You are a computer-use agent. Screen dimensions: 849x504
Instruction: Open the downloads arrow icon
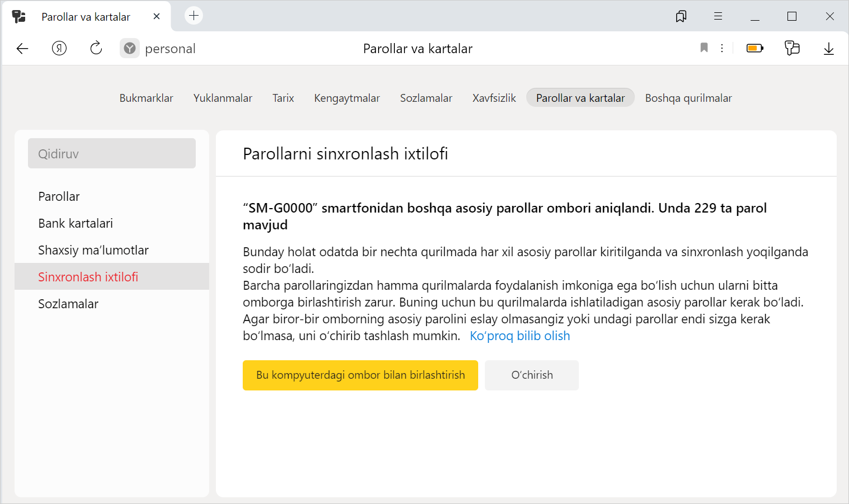coord(828,49)
